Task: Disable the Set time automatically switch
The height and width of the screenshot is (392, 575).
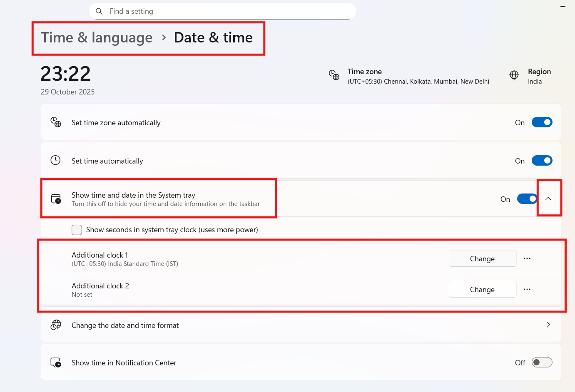Action: point(542,161)
